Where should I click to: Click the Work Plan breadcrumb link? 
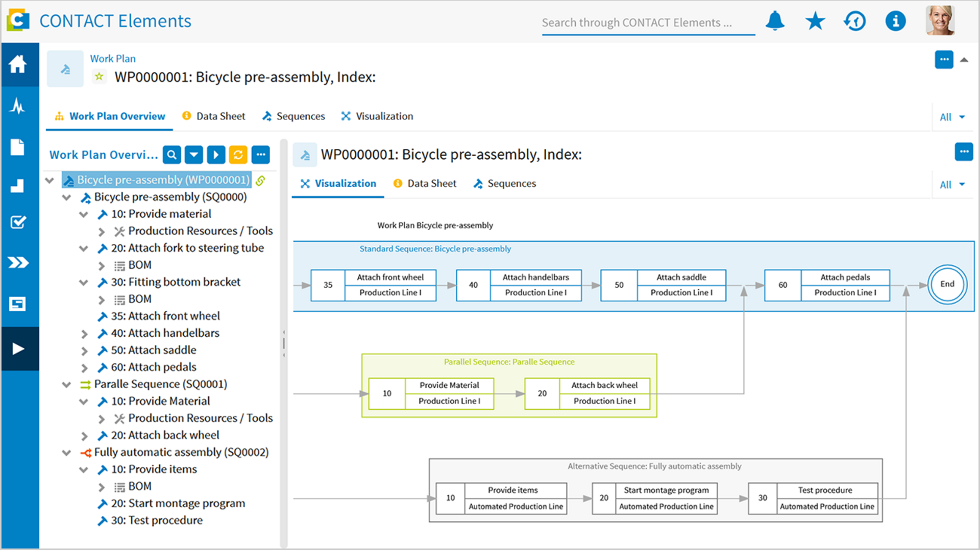(113, 59)
